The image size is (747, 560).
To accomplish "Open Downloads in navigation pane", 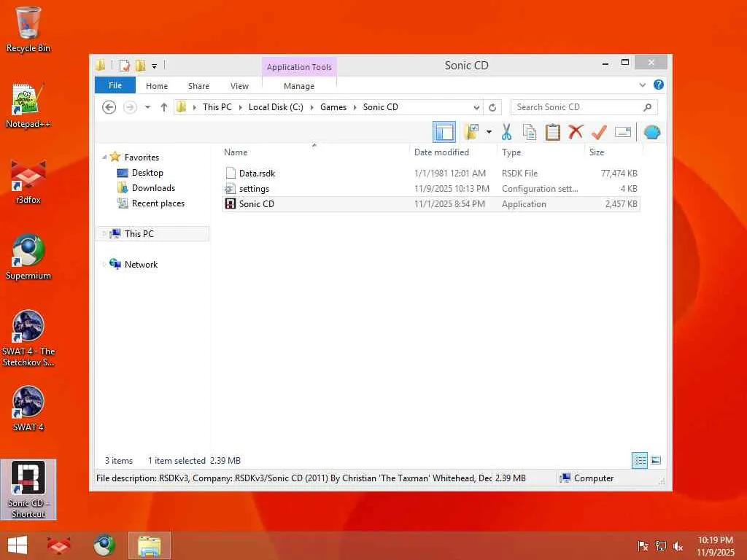I will (153, 188).
